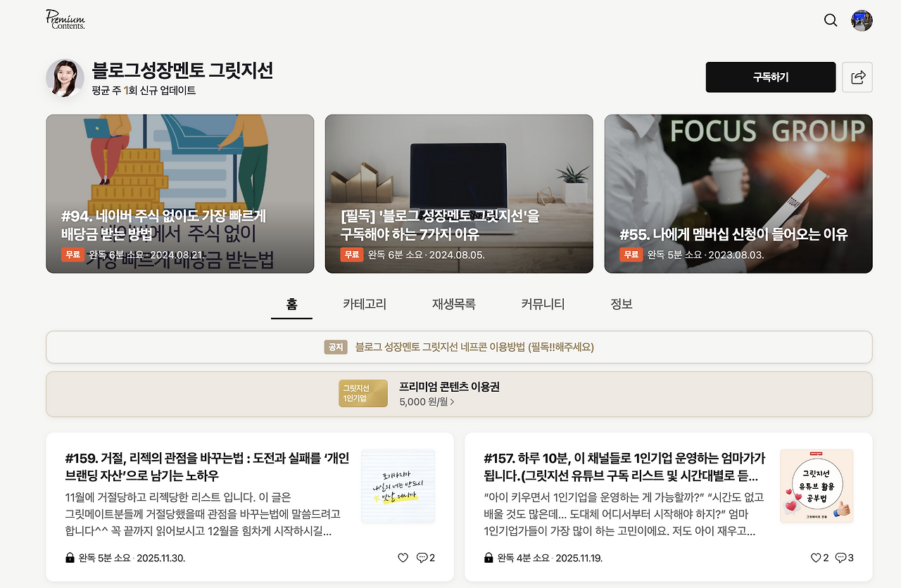Open comments on post #157
Screen dimensions: 901x588
844,558
